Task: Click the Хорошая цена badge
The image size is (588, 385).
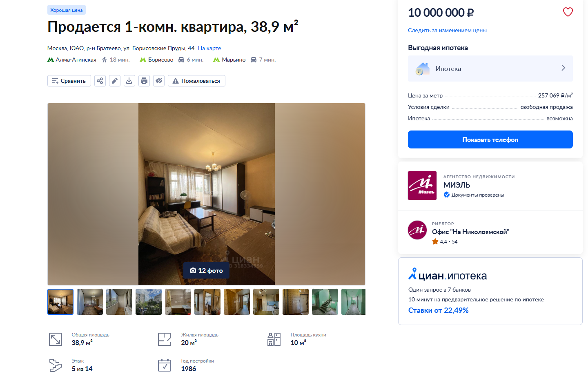Action: coord(67,10)
